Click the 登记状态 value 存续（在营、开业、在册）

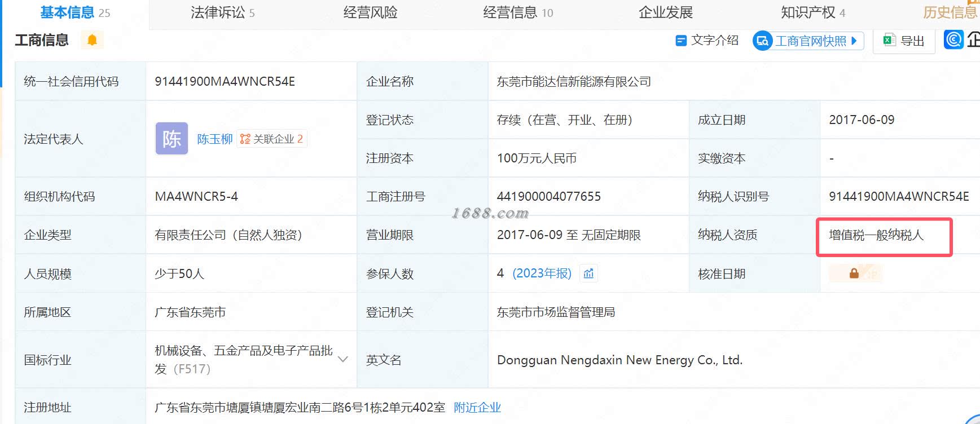(x=564, y=120)
